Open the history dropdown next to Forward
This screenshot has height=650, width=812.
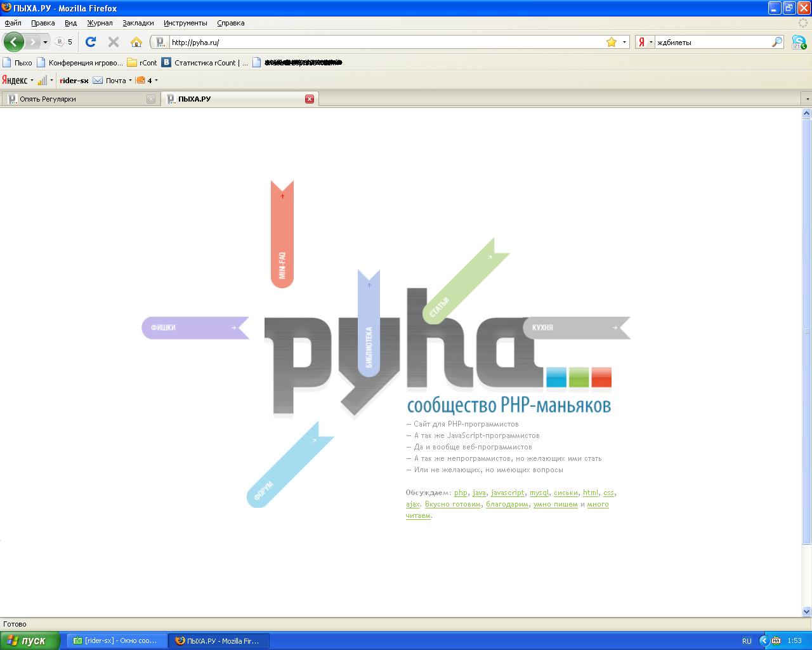45,42
